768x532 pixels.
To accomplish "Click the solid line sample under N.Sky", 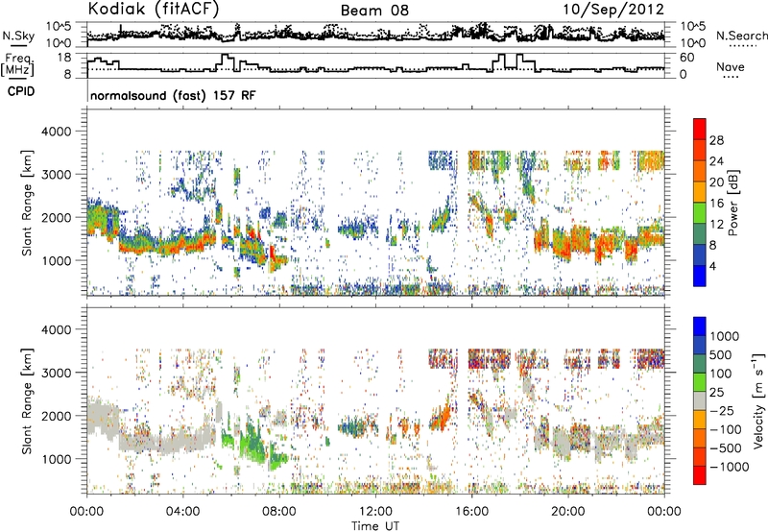I will [x=18, y=46].
